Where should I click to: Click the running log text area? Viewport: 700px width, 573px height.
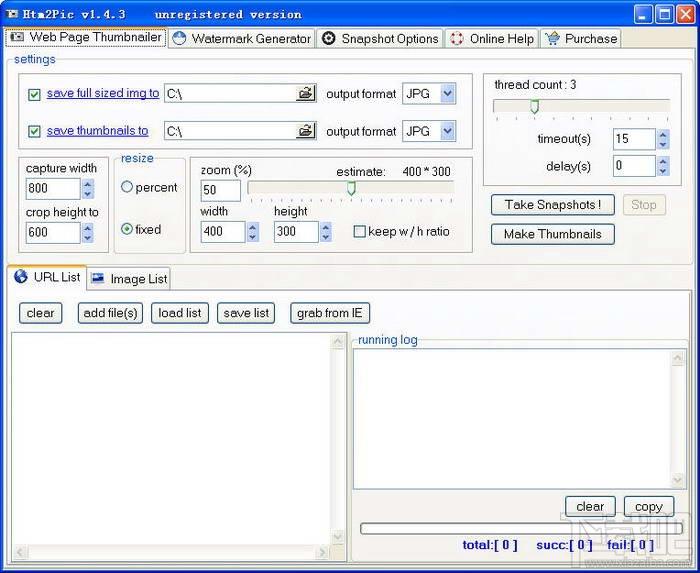coord(512,419)
